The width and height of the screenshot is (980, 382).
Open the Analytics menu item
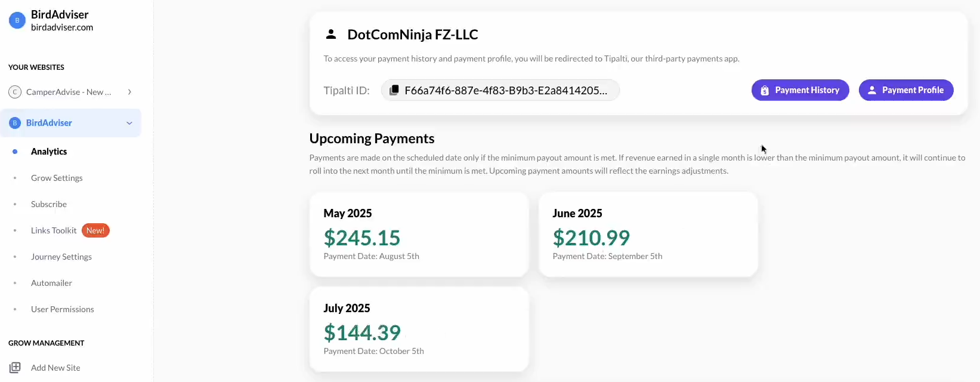coord(49,152)
